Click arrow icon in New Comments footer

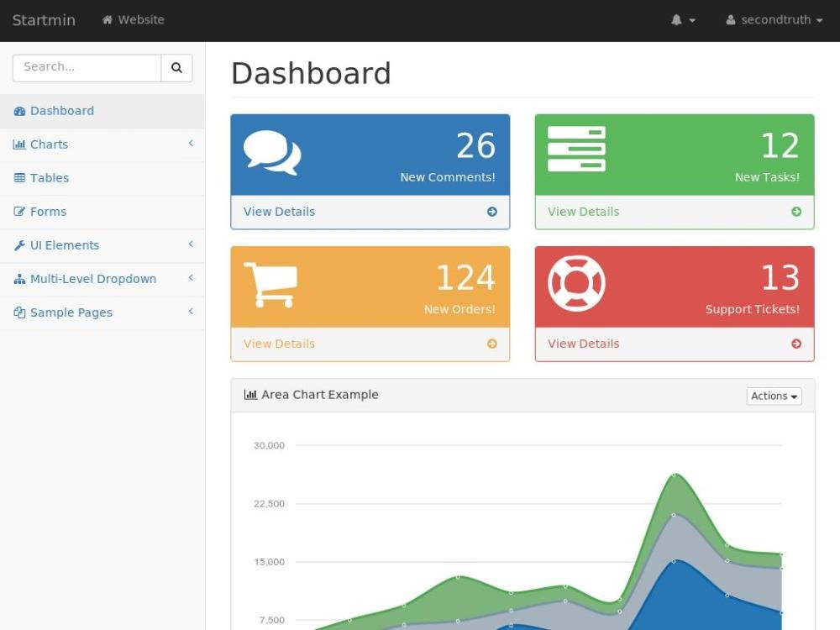click(x=492, y=212)
